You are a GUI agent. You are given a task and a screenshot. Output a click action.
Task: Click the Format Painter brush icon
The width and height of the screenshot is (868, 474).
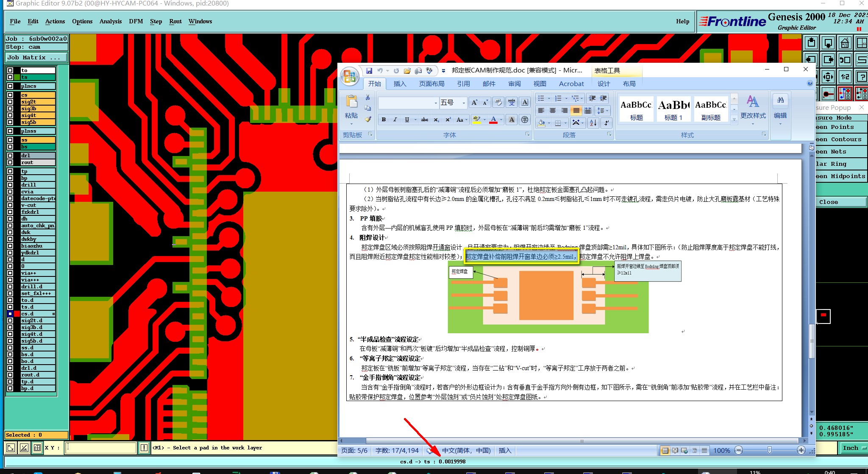tap(368, 120)
